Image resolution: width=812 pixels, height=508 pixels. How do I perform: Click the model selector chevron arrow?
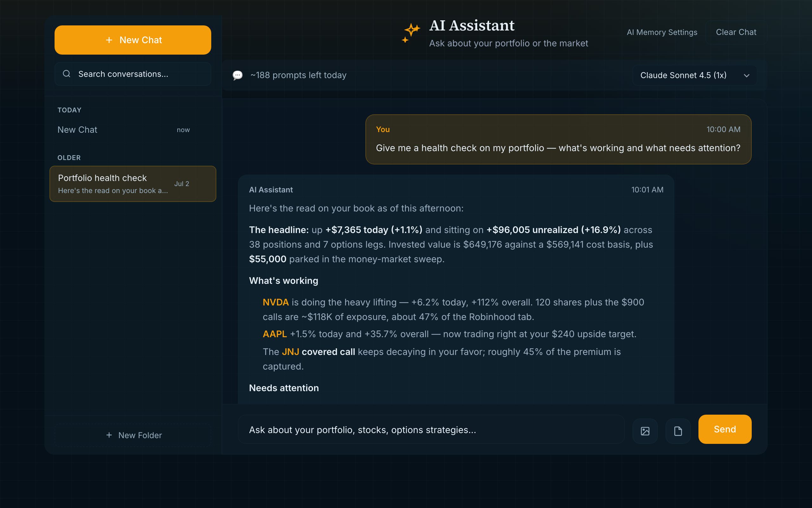(x=747, y=76)
